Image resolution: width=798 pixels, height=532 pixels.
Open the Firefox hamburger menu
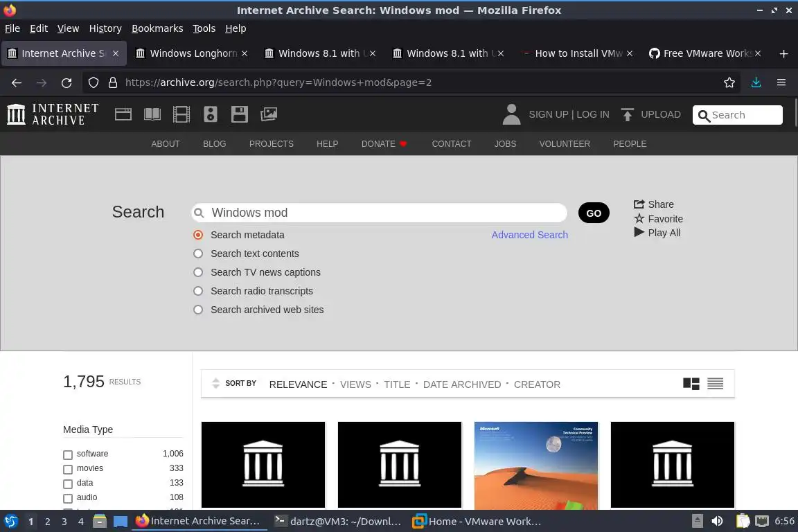781,82
